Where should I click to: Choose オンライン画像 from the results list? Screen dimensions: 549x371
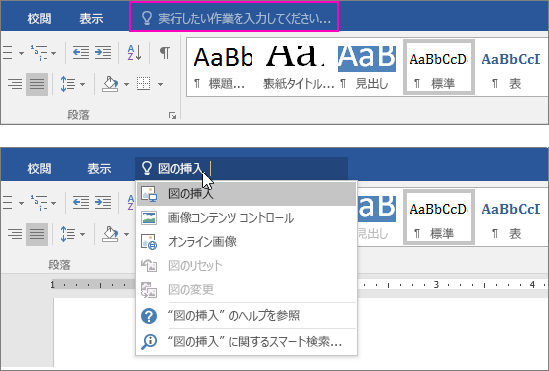point(246,242)
